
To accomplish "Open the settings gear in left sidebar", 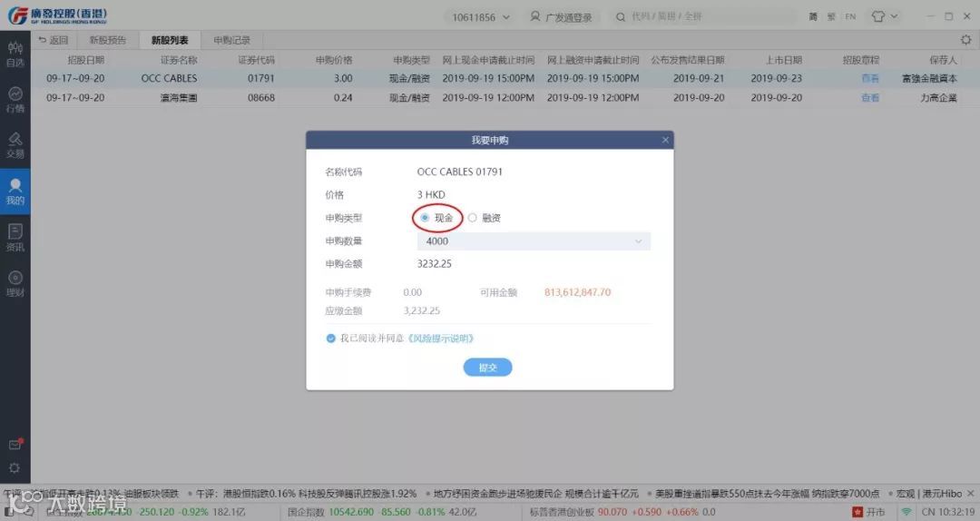I will (15, 467).
